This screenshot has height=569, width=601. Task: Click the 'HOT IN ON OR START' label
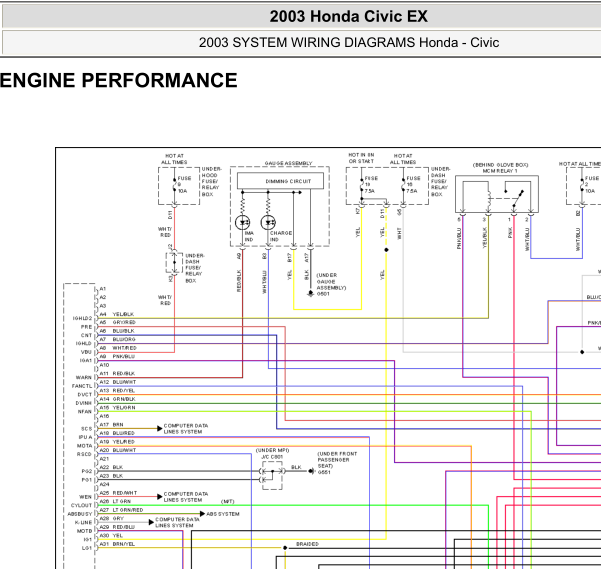[x=361, y=158]
